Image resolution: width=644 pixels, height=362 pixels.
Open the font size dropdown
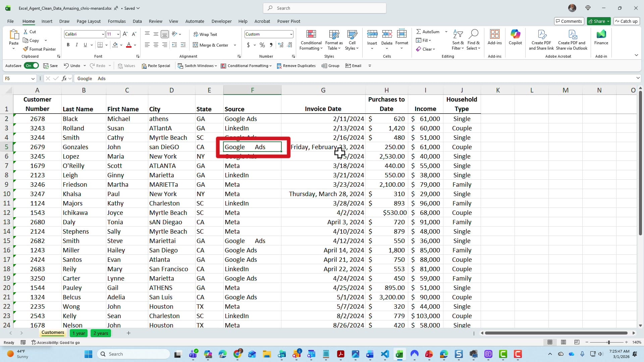[x=118, y=34]
